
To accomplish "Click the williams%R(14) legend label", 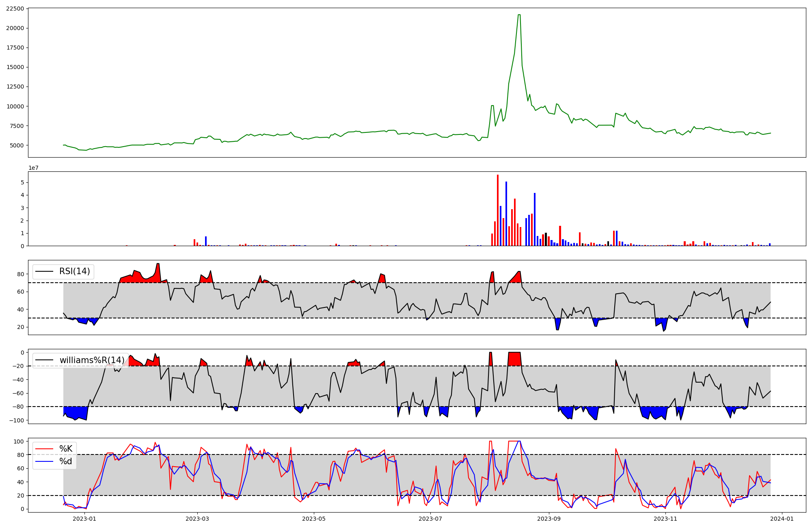I will click(92, 360).
